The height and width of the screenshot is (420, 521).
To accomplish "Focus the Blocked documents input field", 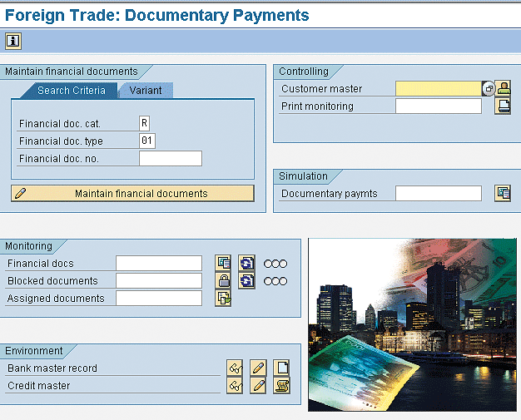I will pyautogui.click(x=159, y=281).
